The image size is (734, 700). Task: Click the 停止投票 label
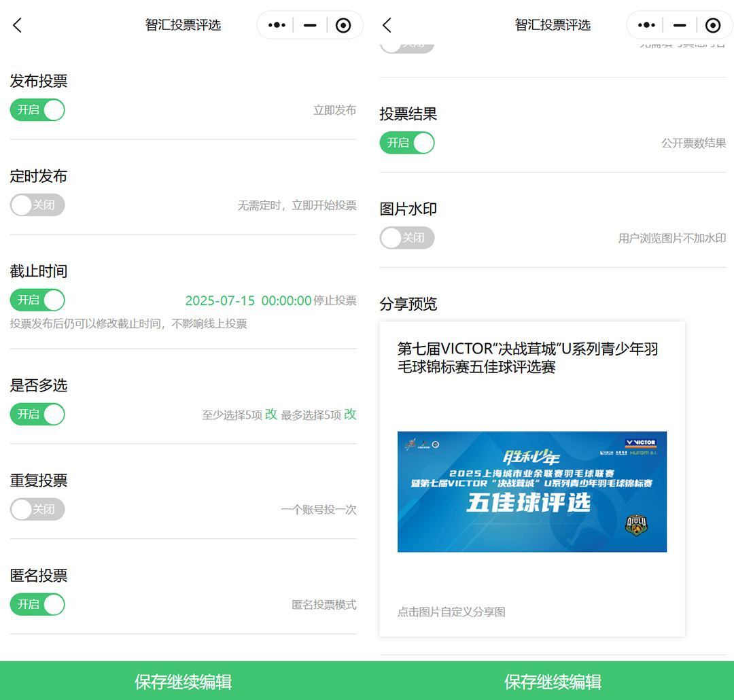pos(334,300)
